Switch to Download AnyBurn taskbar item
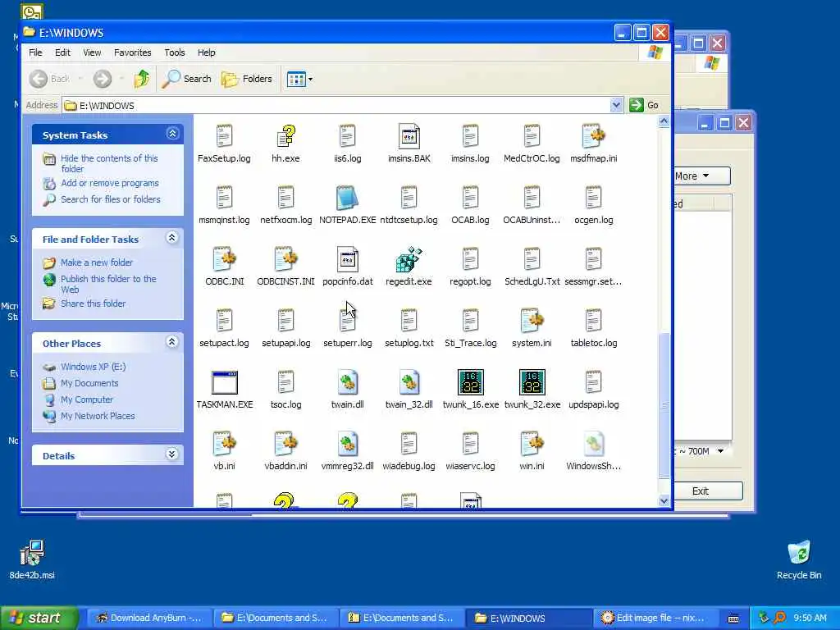 pyautogui.click(x=149, y=619)
